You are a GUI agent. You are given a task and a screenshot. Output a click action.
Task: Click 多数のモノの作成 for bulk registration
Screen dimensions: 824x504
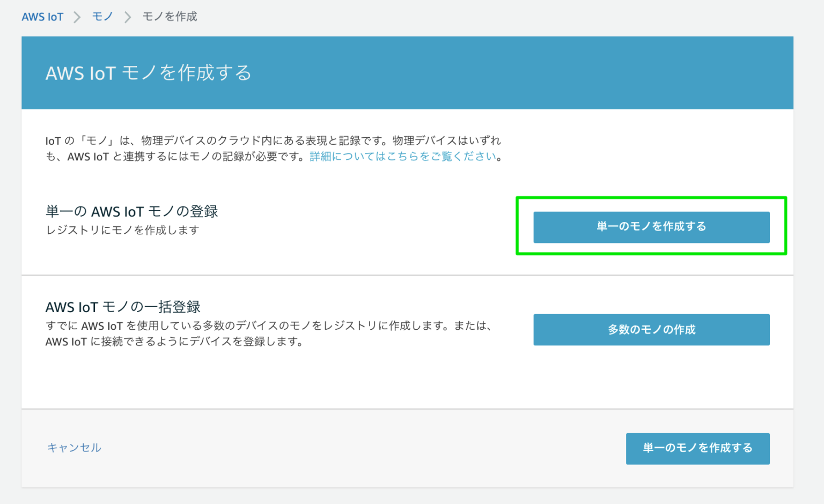[651, 329]
